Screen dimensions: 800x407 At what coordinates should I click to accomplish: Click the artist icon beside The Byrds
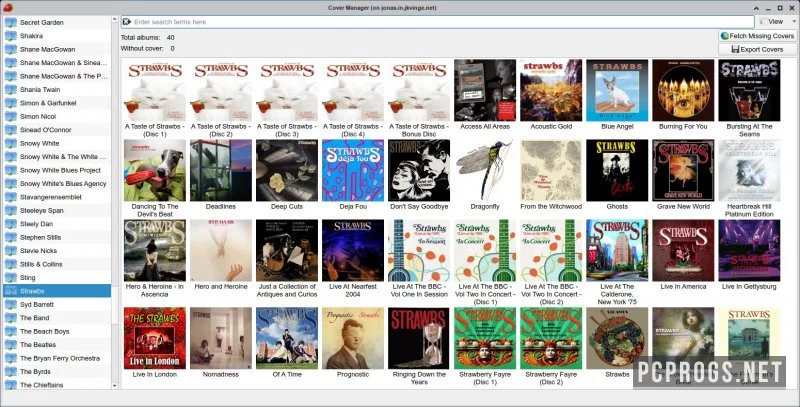[x=11, y=372]
